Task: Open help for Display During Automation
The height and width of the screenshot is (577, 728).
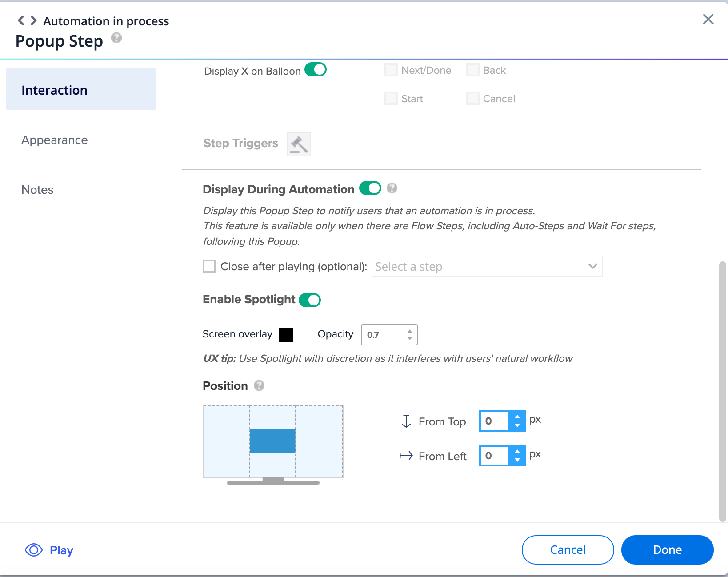Action: tap(392, 188)
